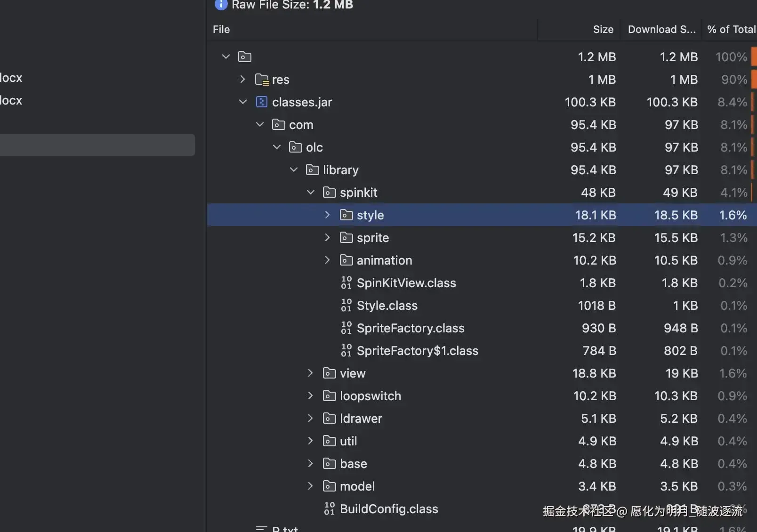
Task: Click the classes.jar archive icon
Action: pyautogui.click(x=262, y=102)
